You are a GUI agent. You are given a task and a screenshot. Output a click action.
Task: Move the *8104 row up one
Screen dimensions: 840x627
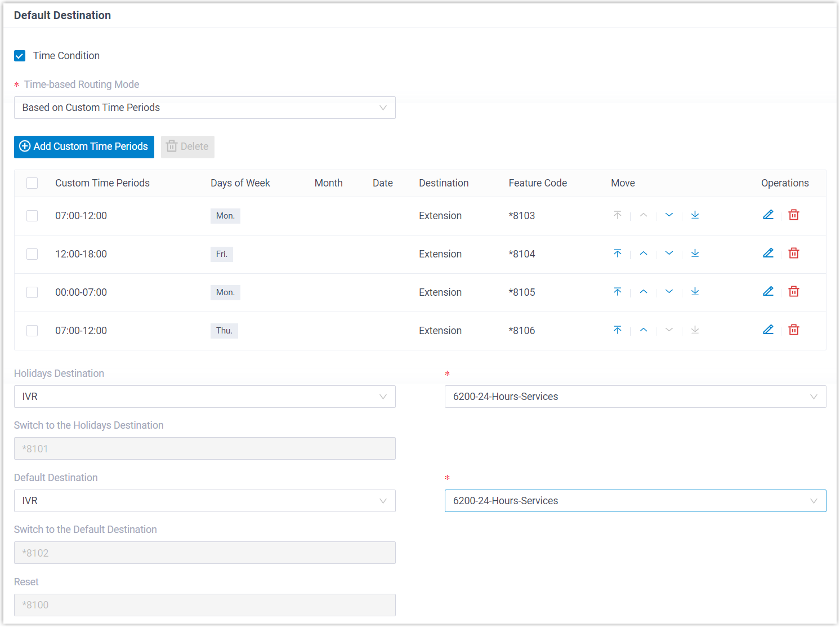click(x=644, y=254)
